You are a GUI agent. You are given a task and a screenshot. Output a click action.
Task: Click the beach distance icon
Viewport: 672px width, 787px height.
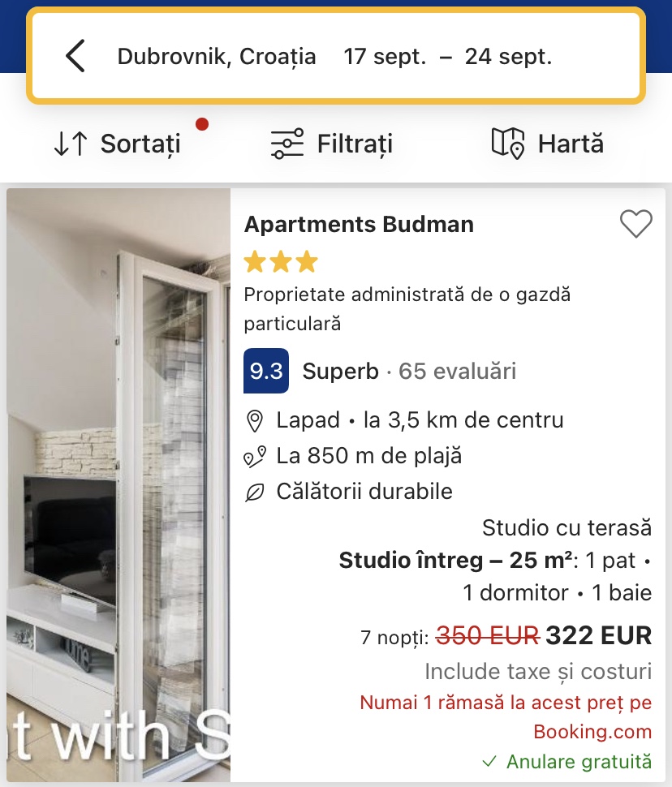tap(255, 457)
